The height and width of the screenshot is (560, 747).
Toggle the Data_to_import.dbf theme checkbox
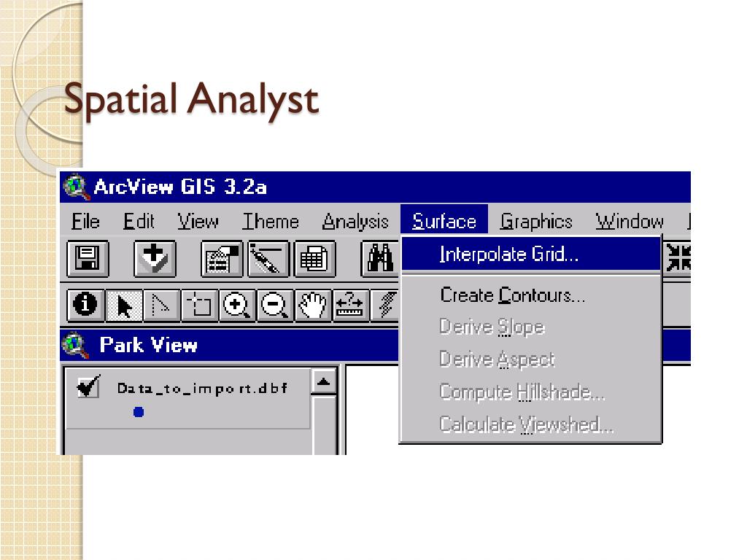[88, 387]
